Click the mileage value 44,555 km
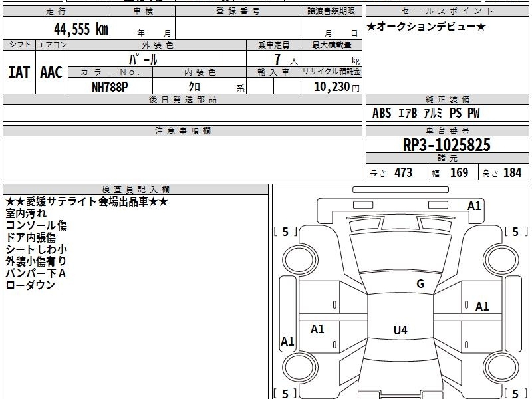The image size is (532, 399). click(80, 29)
